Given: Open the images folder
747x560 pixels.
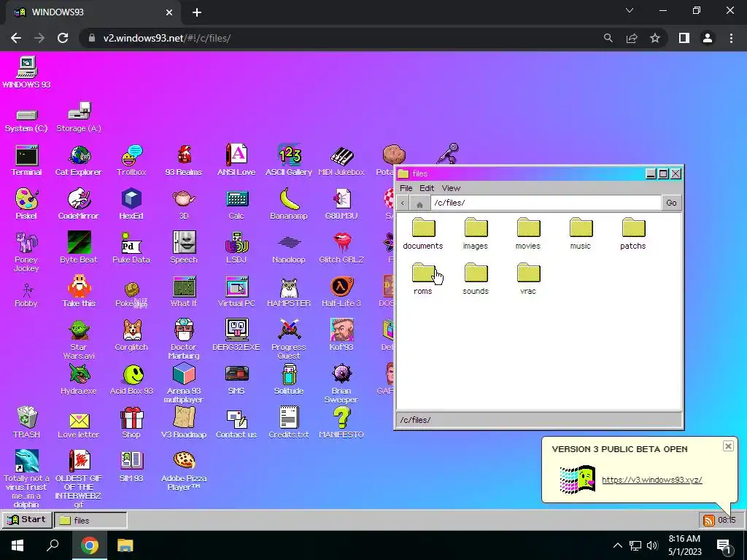Looking at the screenshot, I should pos(476,234).
